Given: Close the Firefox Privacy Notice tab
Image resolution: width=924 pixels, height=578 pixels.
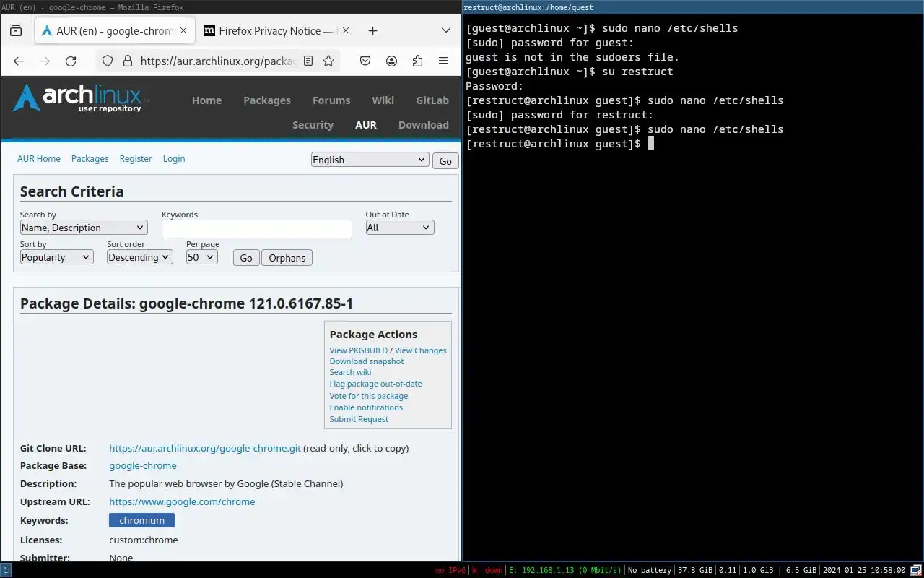Looking at the screenshot, I should coord(346,31).
